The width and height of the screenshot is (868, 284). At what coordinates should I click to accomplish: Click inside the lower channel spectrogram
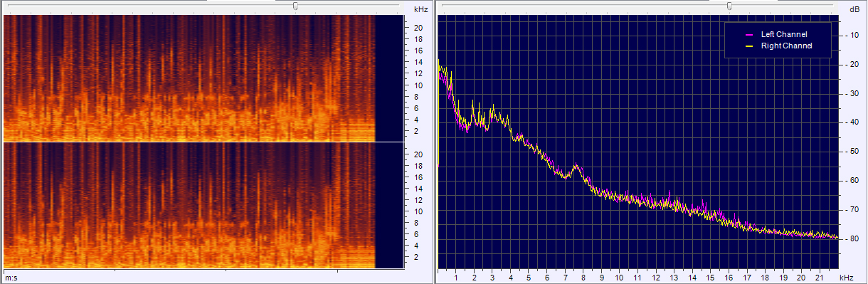[189, 206]
